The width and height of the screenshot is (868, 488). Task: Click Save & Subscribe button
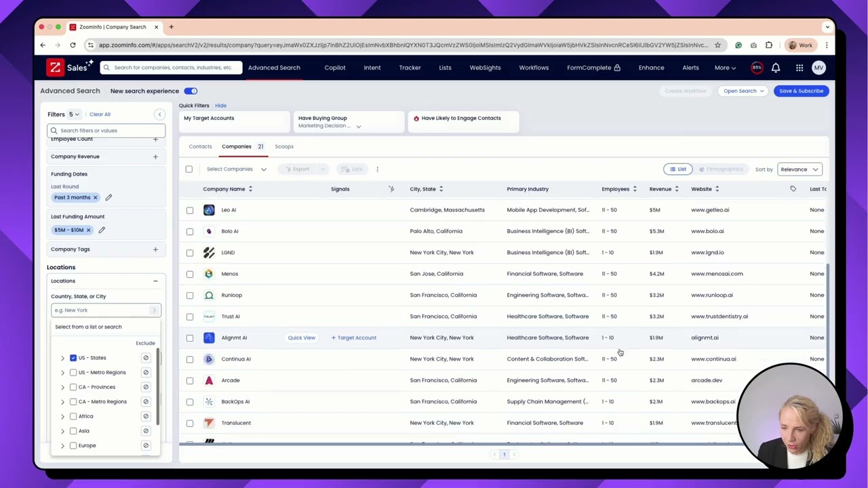[801, 91]
